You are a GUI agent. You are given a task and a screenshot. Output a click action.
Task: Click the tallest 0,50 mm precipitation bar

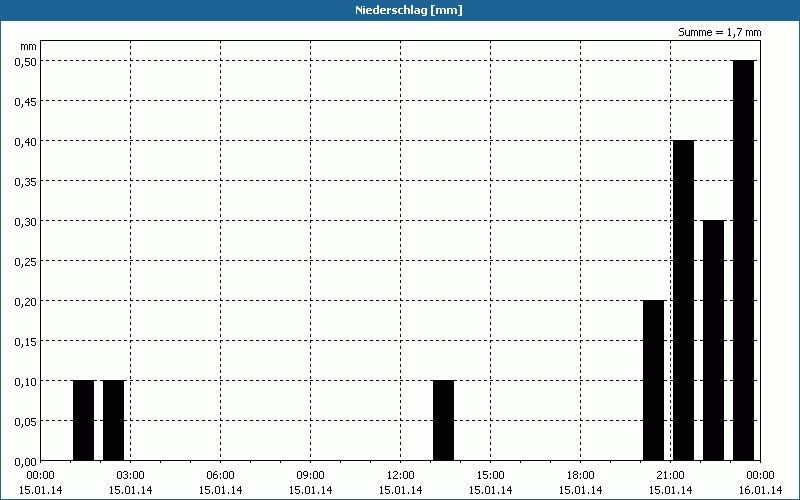click(x=743, y=261)
